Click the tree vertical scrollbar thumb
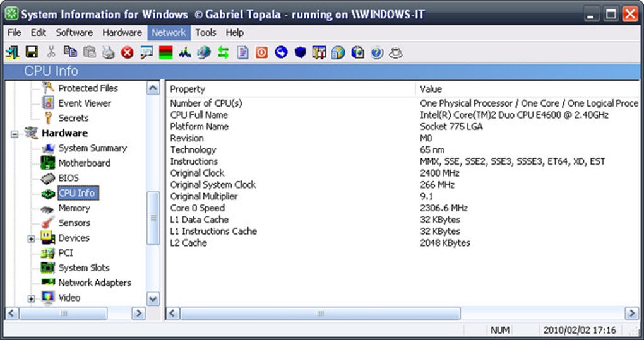This screenshot has width=644, height=340. pos(153,218)
